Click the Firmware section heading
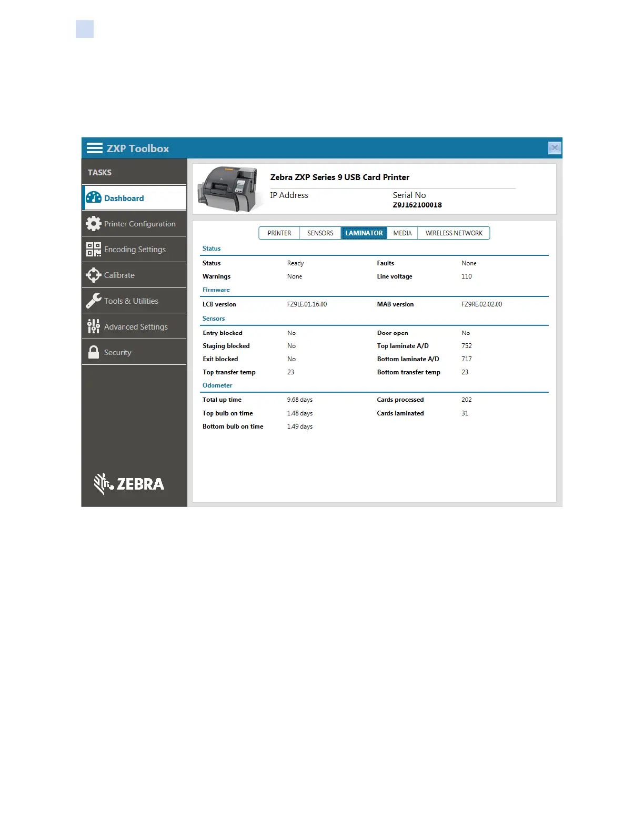Image resolution: width=644 pixels, height=834 pixels. (x=216, y=290)
